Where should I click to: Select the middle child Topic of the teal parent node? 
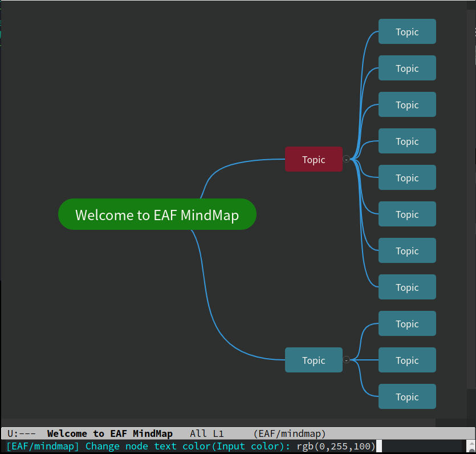pyautogui.click(x=407, y=360)
